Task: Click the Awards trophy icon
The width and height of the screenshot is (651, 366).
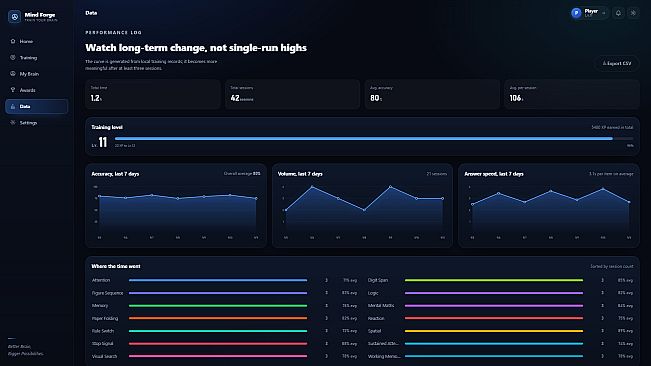Action: pyautogui.click(x=13, y=90)
